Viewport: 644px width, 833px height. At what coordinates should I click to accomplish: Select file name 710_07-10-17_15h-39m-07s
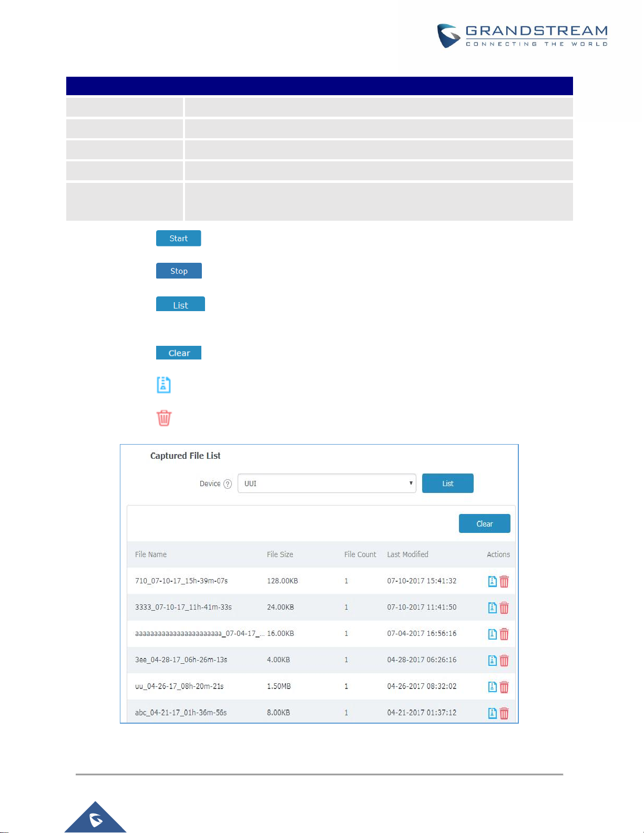click(181, 581)
